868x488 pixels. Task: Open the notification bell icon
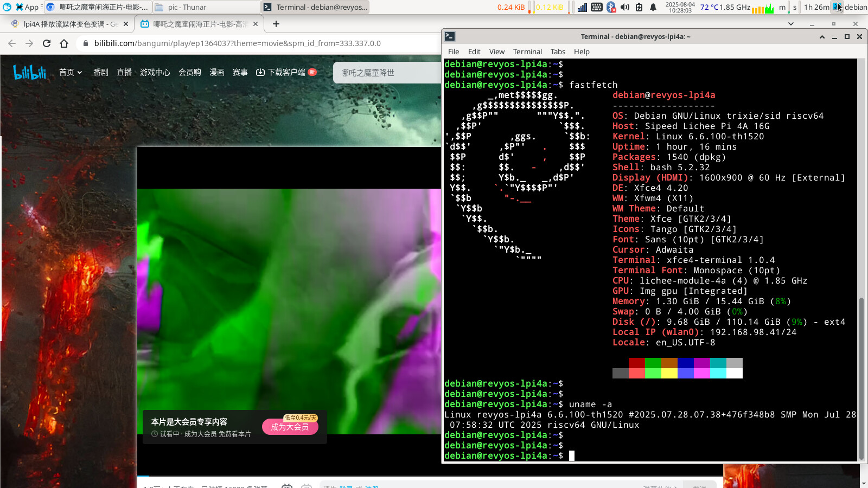coord(653,7)
